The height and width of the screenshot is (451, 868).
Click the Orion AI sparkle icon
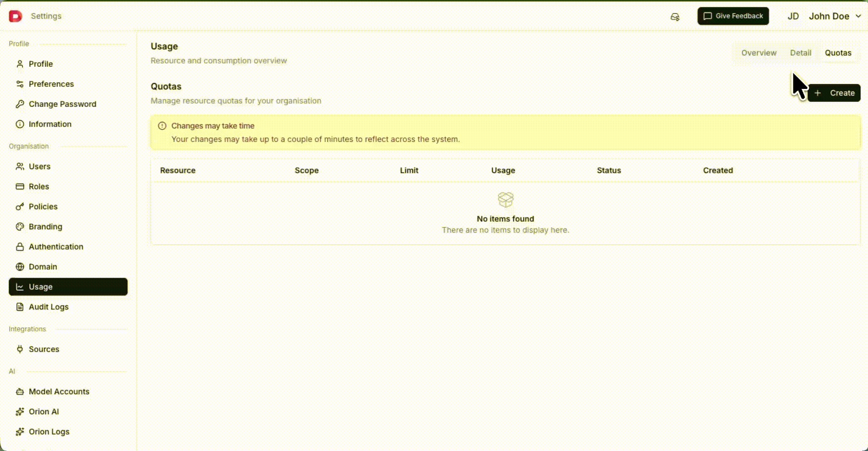[20, 412]
